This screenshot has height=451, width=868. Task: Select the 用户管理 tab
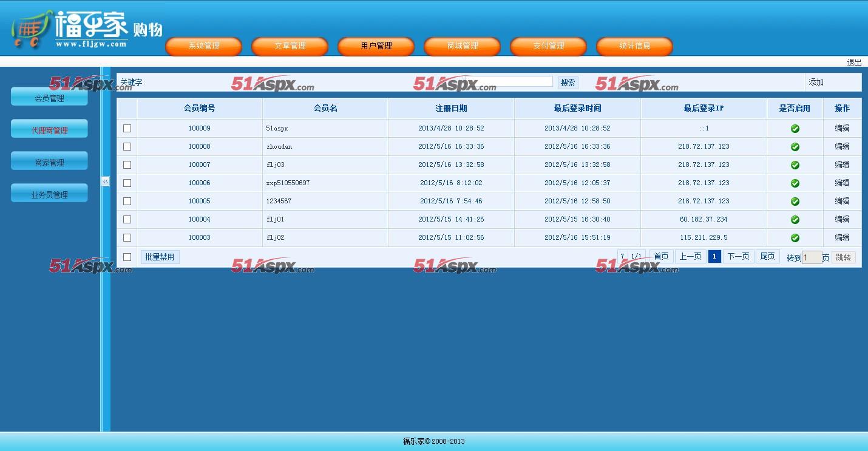pyautogui.click(x=376, y=46)
